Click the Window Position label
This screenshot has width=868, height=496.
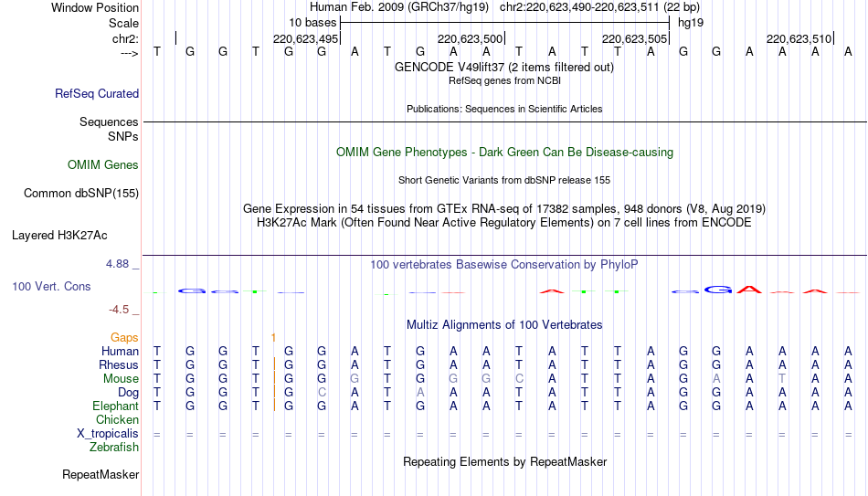tap(95, 7)
